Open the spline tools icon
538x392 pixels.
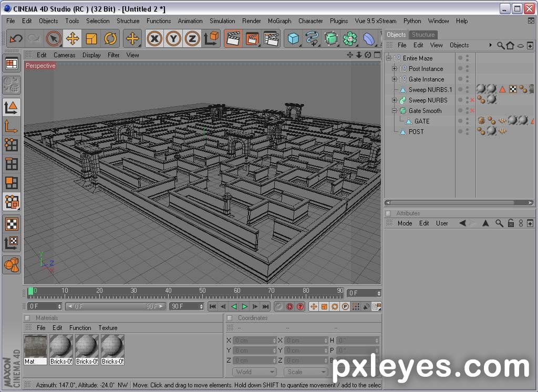[x=312, y=38]
